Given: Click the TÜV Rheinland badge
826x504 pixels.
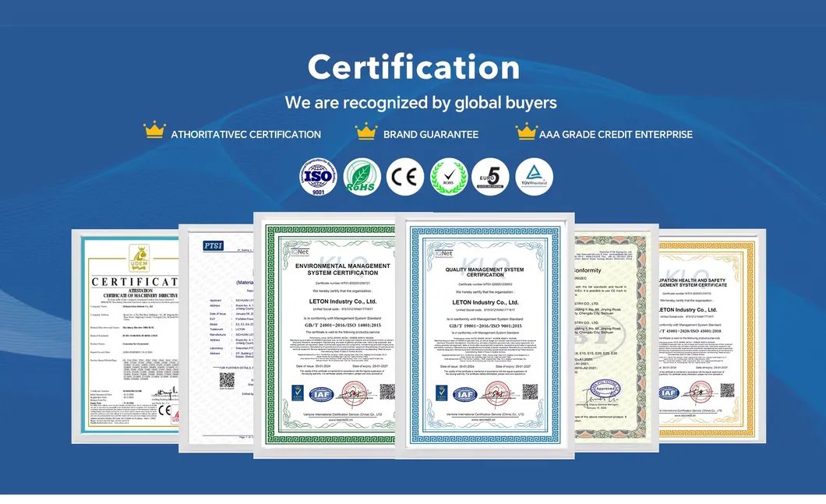Looking at the screenshot, I should point(534,177).
